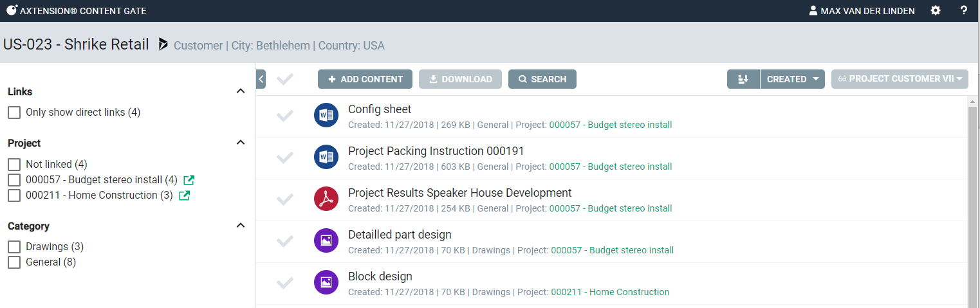Screen dimensions: 980x308
Task: Click the PDF icon for Project Results
Action: pos(326,199)
